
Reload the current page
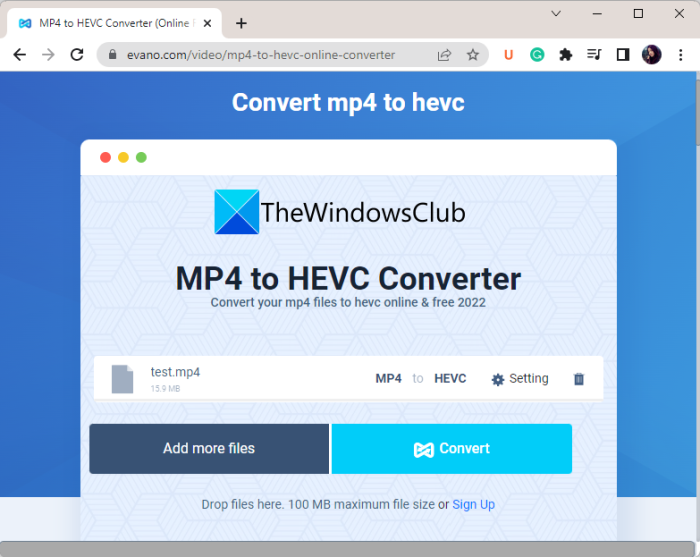click(x=77, y=55)
